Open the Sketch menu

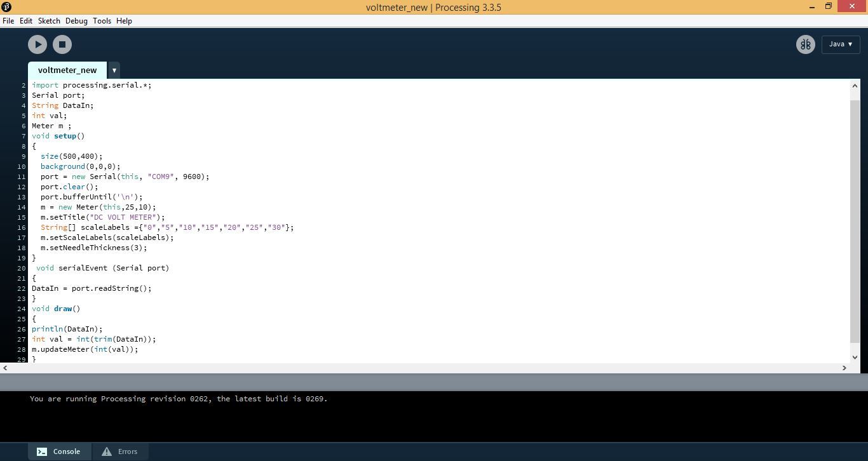pos(49,21)
